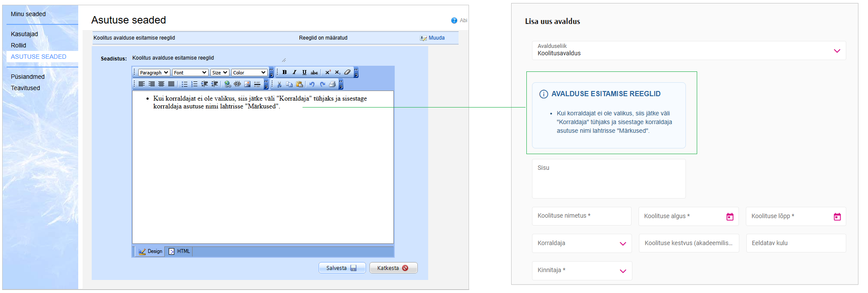The image size is (868, 293).
Task: Toggle underline formatting
Action: [304, 72]
